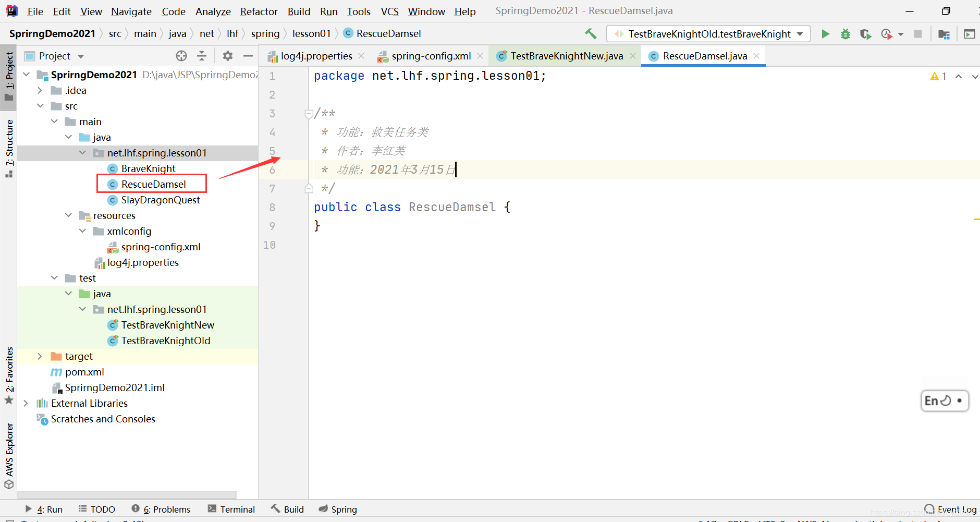Open the Terminal tool window
980x522 pixels.
point(231,509)
